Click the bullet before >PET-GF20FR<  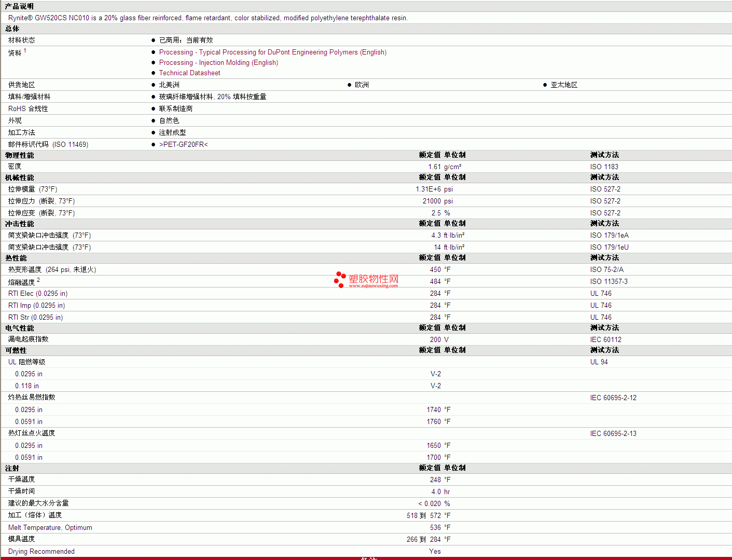pyautogui.click(x=153, y=145)
